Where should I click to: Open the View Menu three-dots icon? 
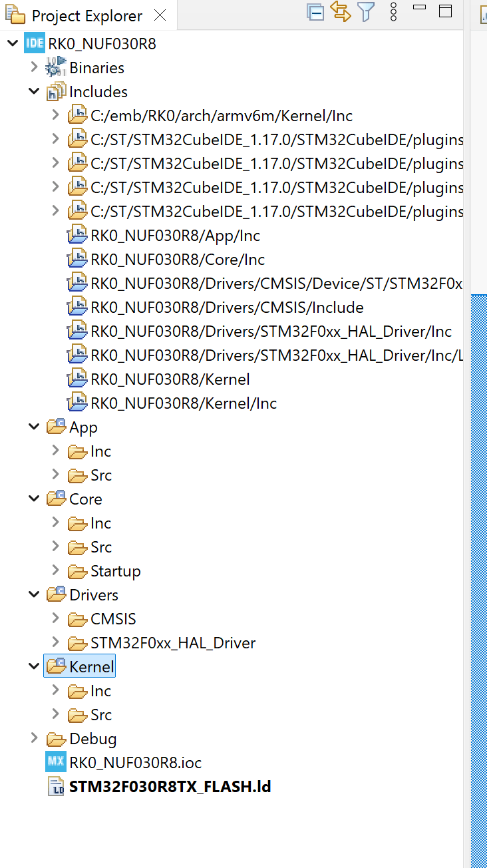394,12
